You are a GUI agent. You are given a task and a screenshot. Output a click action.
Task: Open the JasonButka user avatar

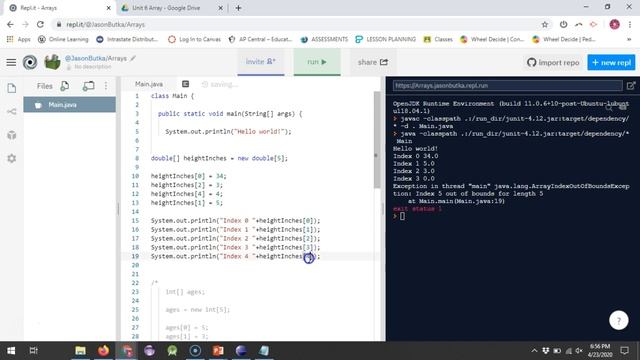(x=52, y=62)
